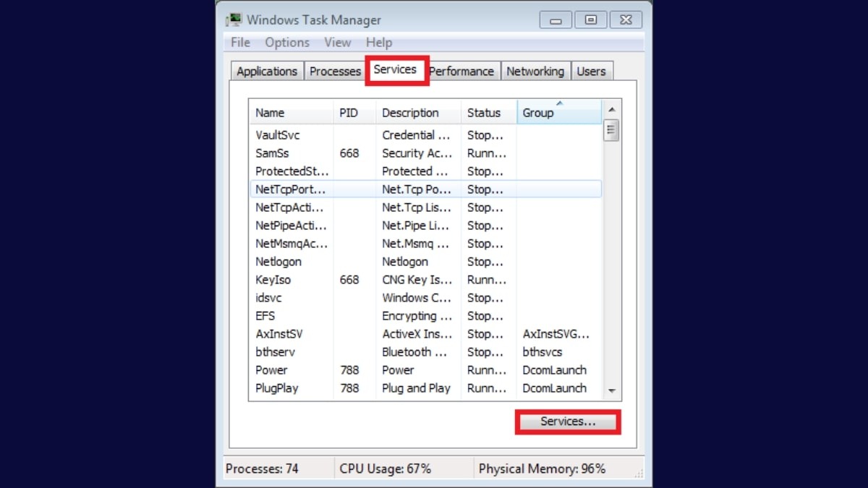Close the Task Manager window
This screenshot has height=488, width=868.
point(626,20)
